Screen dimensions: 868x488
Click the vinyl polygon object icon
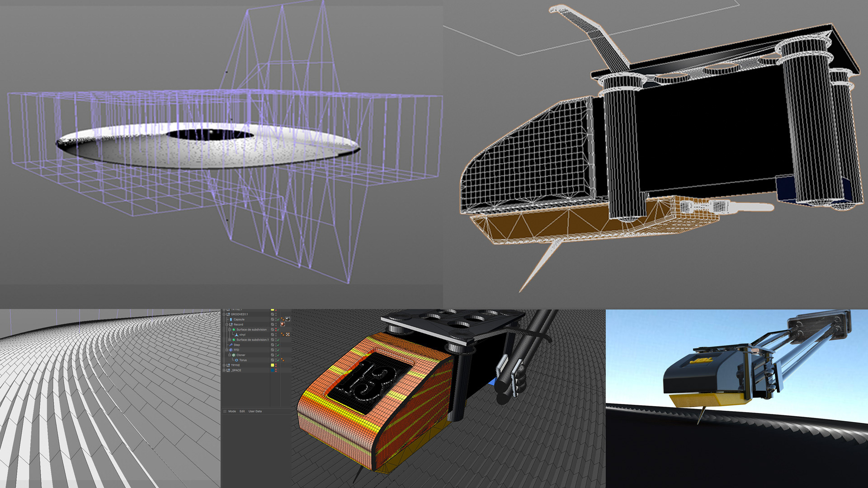(236, 335)
